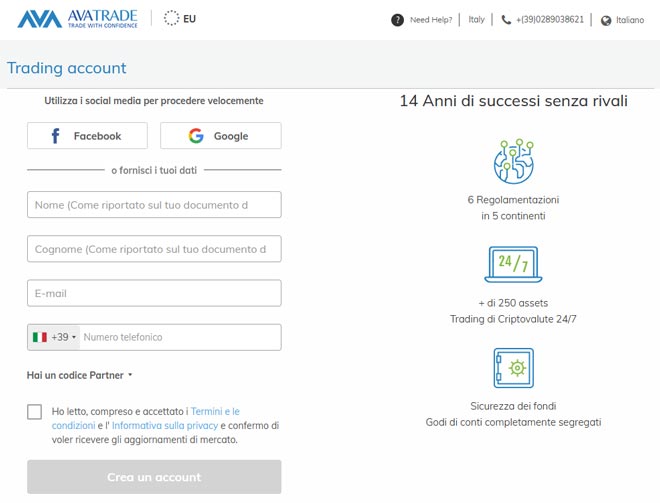Click the safe vault security icon
Screen dimensions: 660x503
coord(513,368)
